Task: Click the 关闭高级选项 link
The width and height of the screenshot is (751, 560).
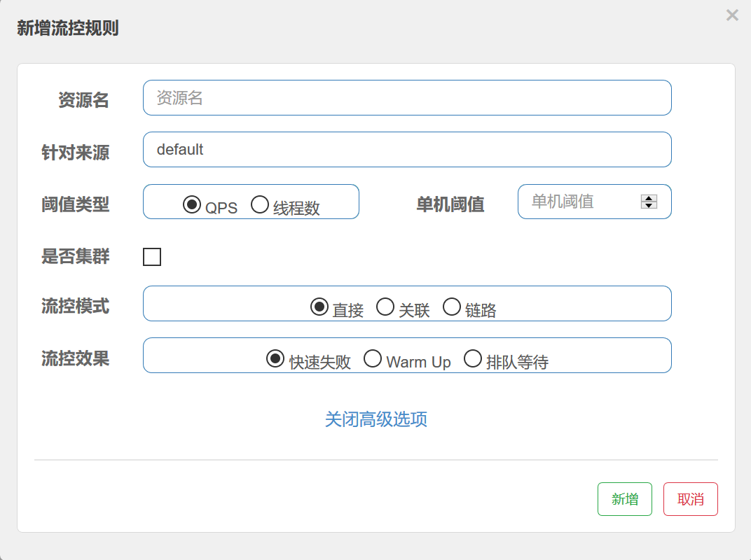Action: [x=375, y=419]
